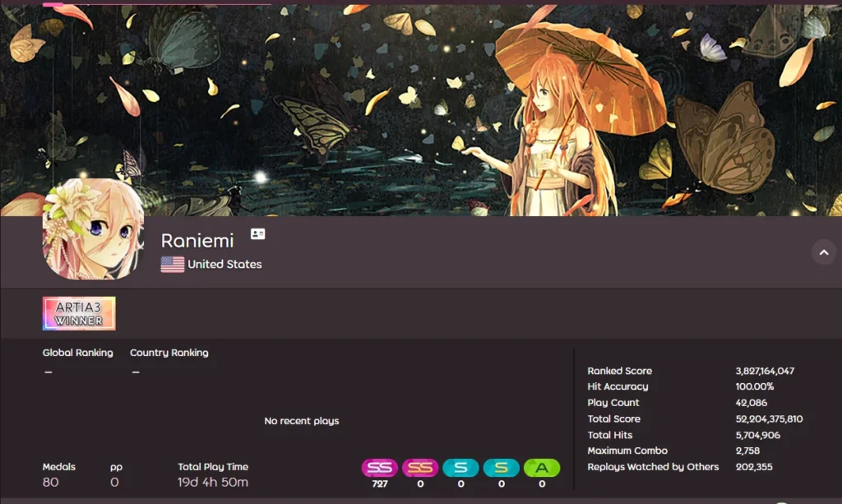Viewport: 842px width, 504px height.
Task: Open Raniemi's avatar picture
Action: coord(93,229)
